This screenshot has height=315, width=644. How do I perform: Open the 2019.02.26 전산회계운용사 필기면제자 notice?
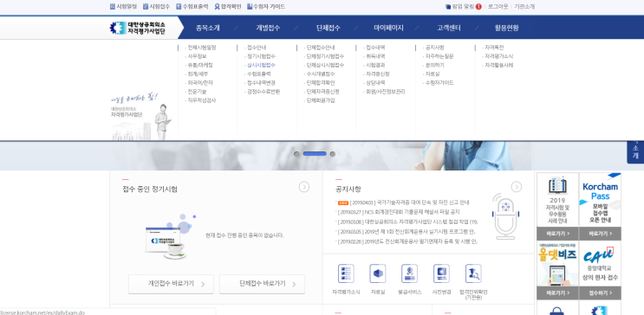(x=407, y=241)
